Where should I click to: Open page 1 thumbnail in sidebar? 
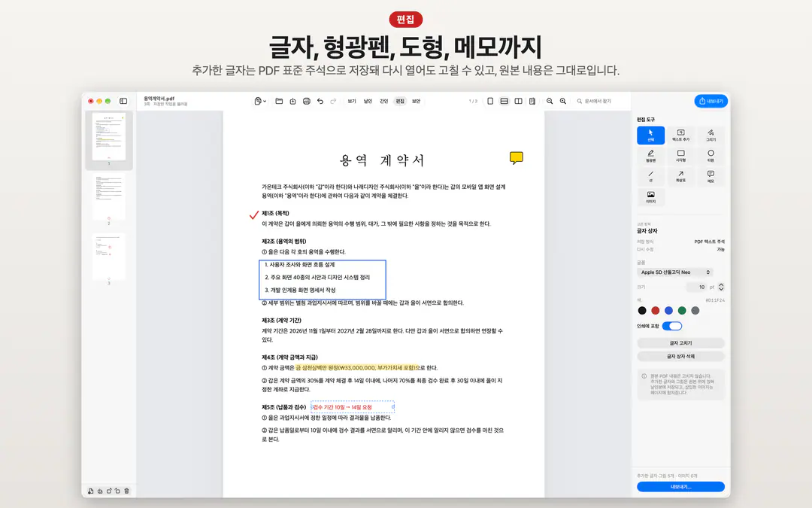[x=109, y=137]
